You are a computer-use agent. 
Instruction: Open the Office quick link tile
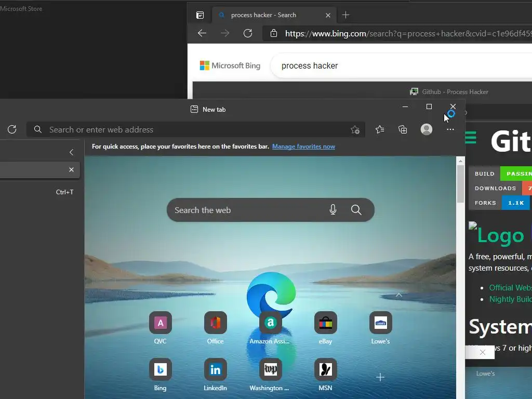coord(215,323)
